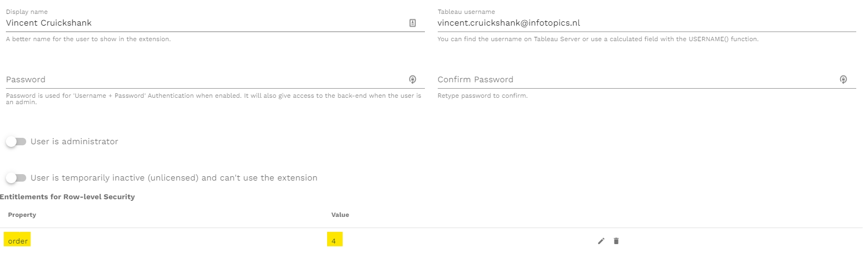The image size is (868, 258).
Task: Focus the Tableau username input
Action: [641, 23]
